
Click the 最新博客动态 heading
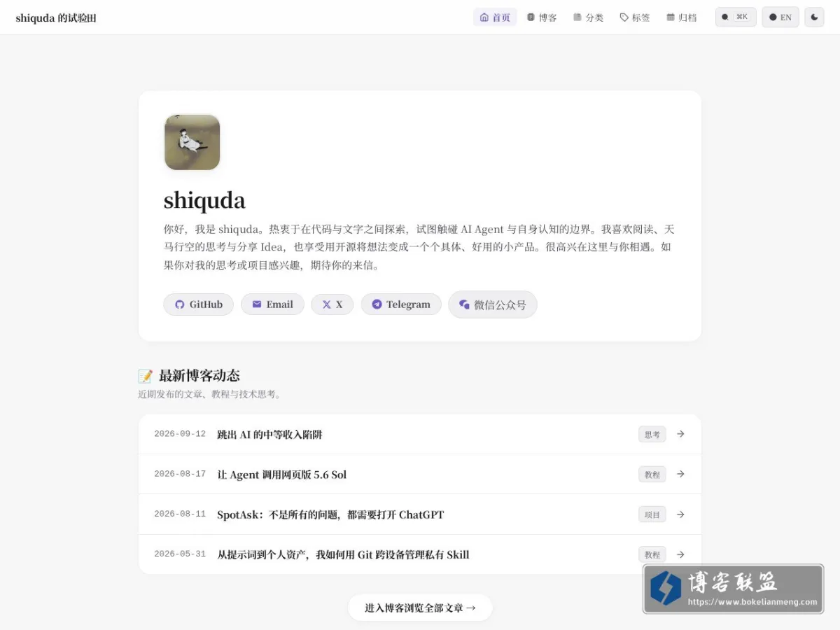[199, 376]
